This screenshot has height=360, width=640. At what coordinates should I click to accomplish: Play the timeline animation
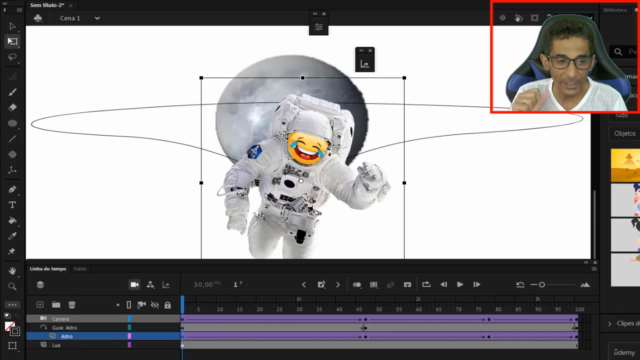pyautogui.click(x=460, y=284)
